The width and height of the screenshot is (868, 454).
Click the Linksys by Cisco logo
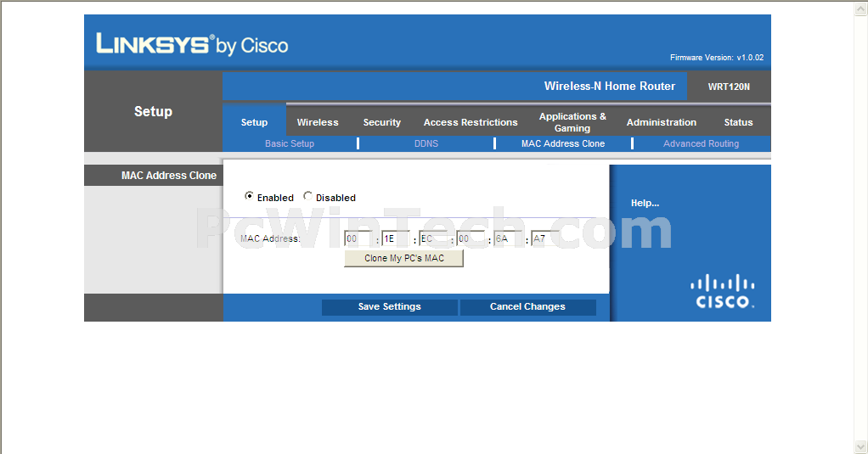pos(192,44)
